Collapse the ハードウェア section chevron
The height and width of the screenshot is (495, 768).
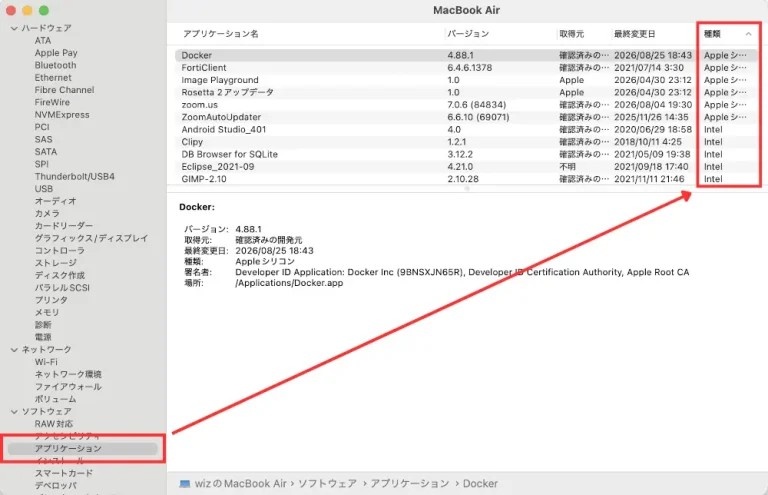pos(14,28)
